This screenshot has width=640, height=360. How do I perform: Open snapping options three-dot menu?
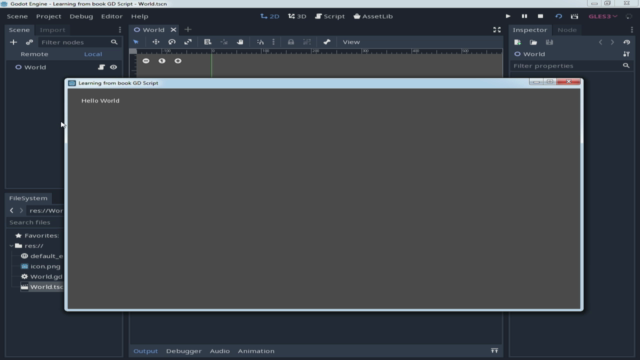pyautogui.click(x=273, y=42)
